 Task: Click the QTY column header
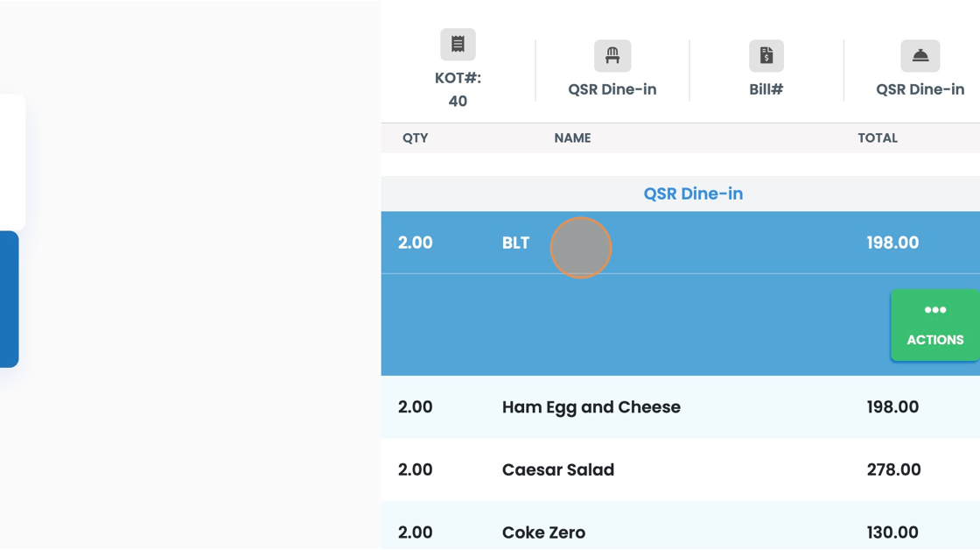[x=415, y=138]
